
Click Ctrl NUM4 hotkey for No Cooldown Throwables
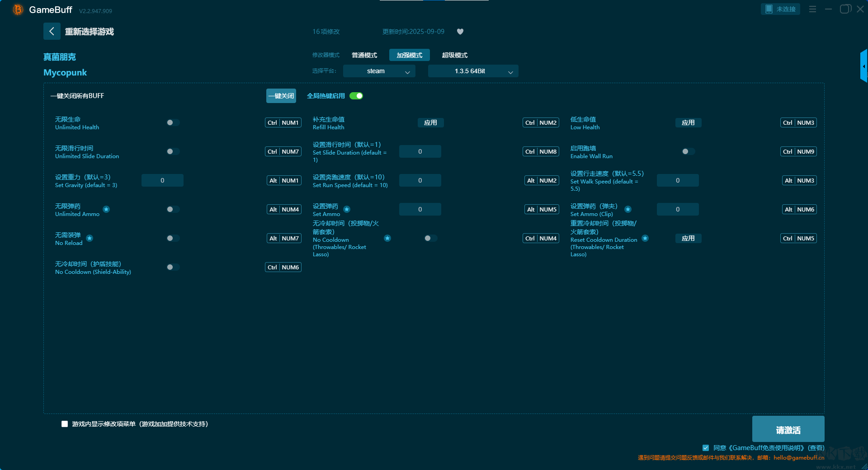541,238
